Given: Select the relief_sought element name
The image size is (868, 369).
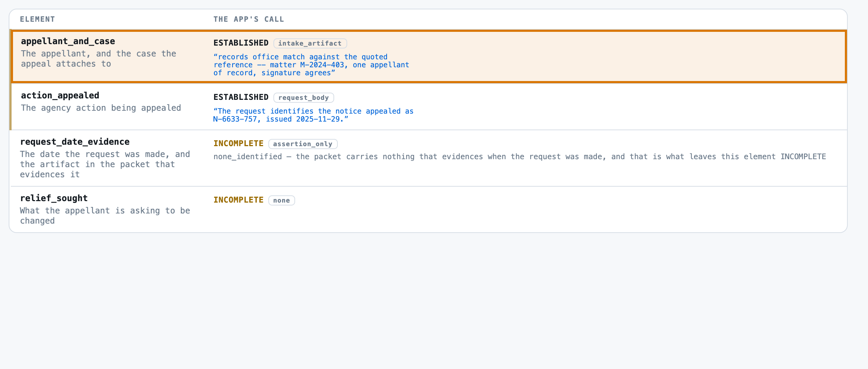Looking at the screenshot, I should 54,198.
